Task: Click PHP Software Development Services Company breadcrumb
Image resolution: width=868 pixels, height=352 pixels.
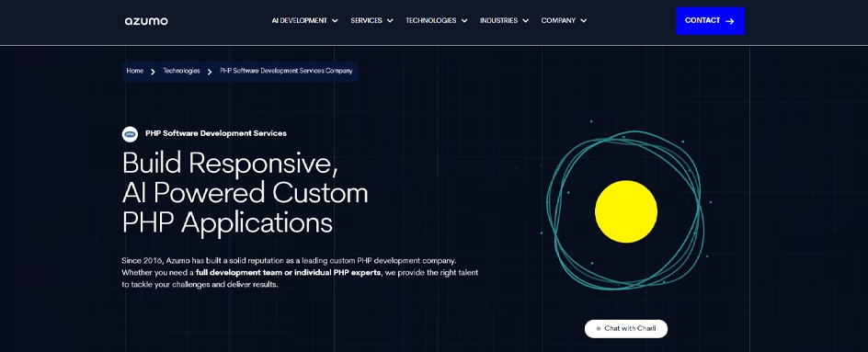Action: (x=286, y=72)
